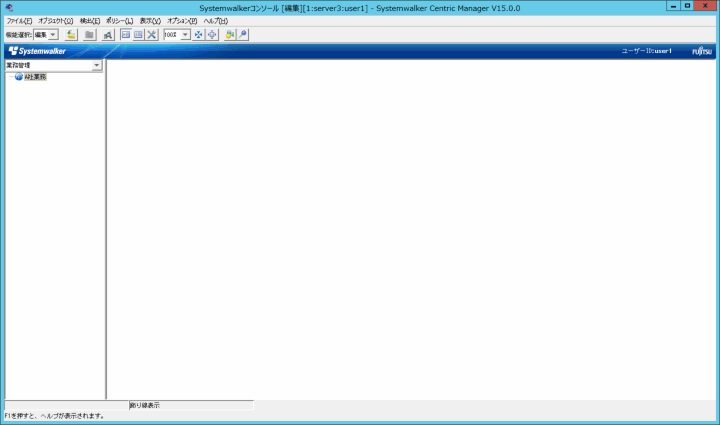Click the outward blue arrows expand icon
The height and width of the screenshot is (425, 720).
coord(212,35)
